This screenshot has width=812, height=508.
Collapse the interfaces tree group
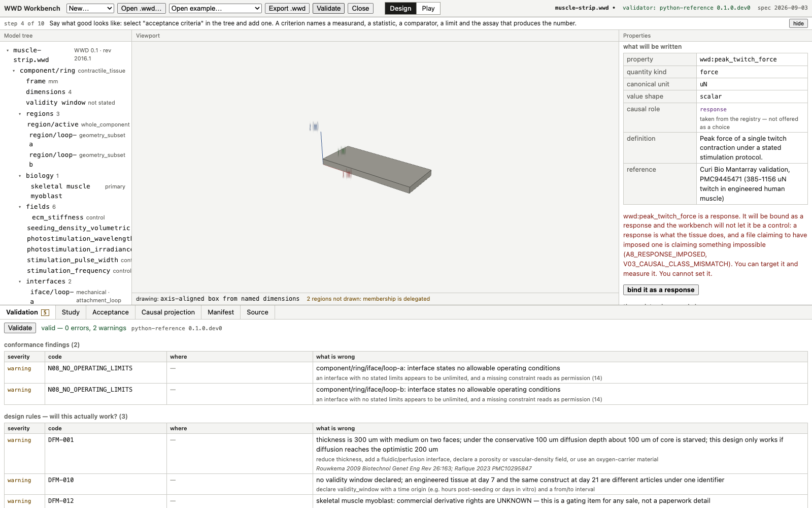20,281
